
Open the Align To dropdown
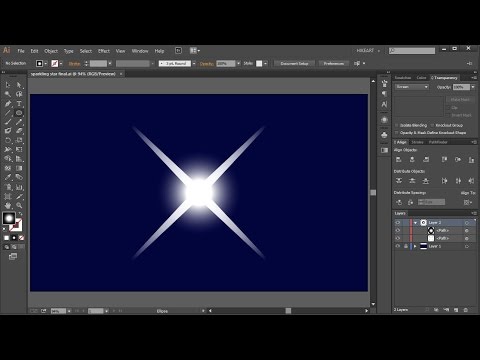click(x=468, y=202)
